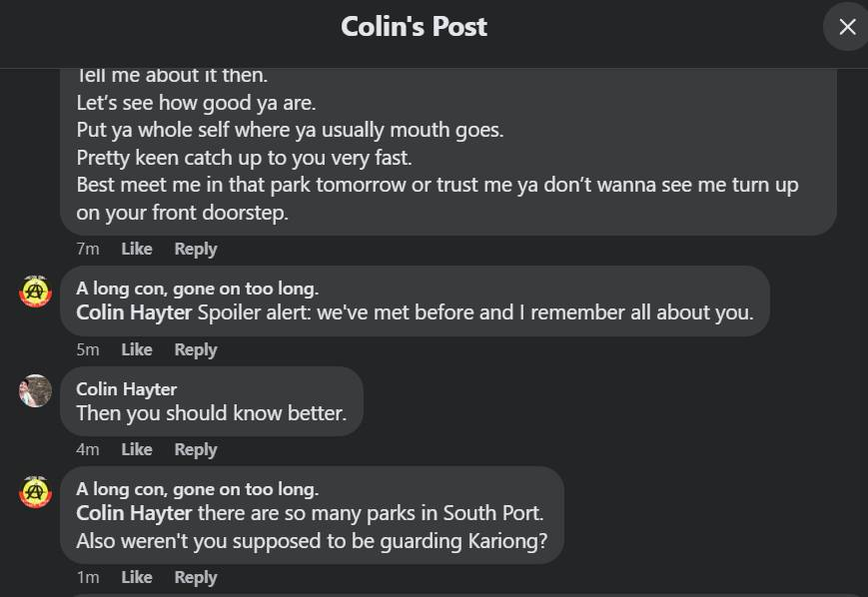868x597 pixels.
Task: Click Colin Hayter mention in 'South Port' comment
Action: (134, 513)
